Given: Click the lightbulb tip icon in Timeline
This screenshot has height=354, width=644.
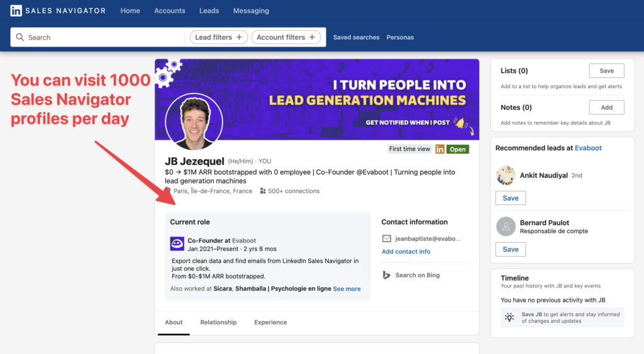Looking at the screenshot, I should point(509,318).
